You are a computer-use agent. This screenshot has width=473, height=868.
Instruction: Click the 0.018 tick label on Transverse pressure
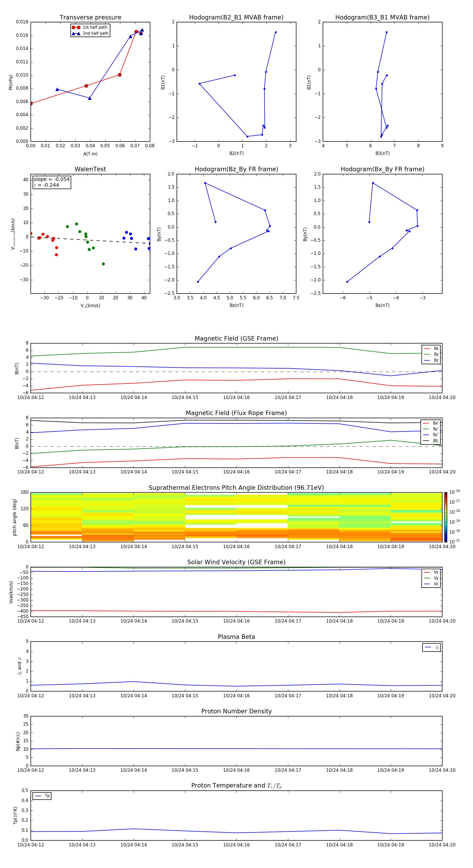(x=22, y=22)
